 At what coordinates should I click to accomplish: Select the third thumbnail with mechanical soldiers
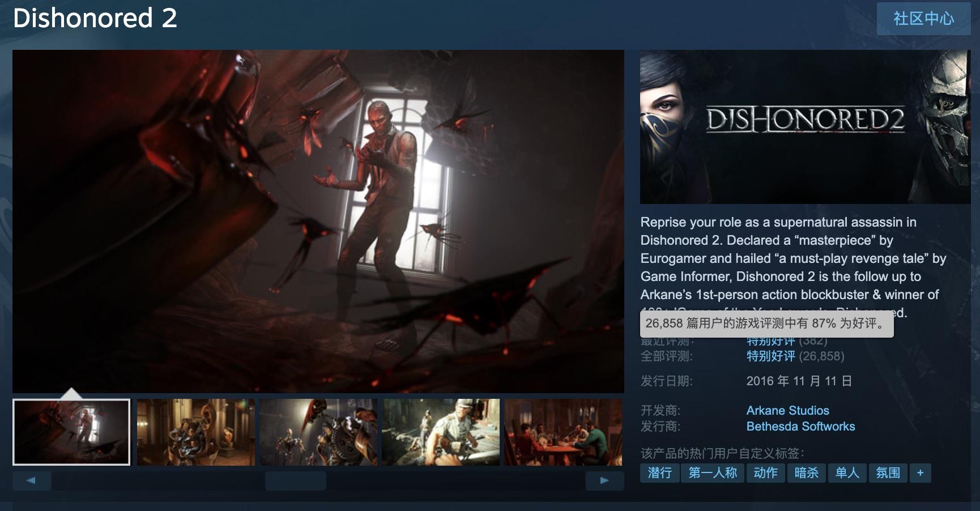(x=318, y=432)
